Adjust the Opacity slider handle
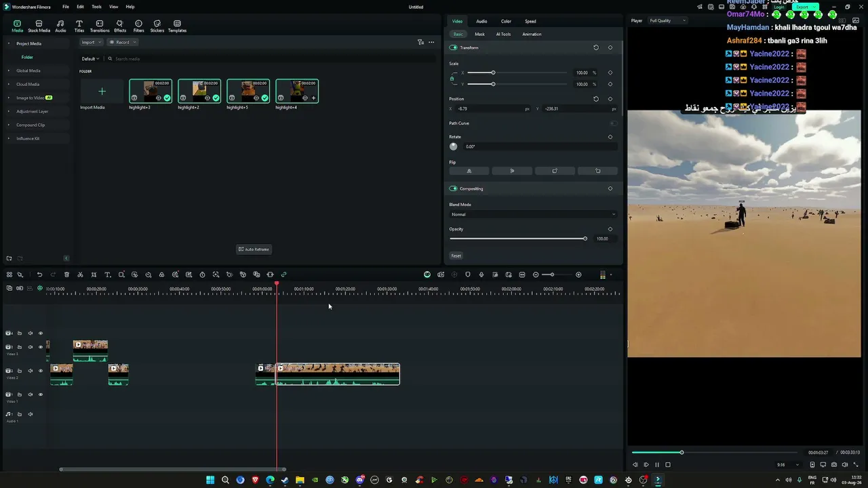 click(x=585, y=239)
